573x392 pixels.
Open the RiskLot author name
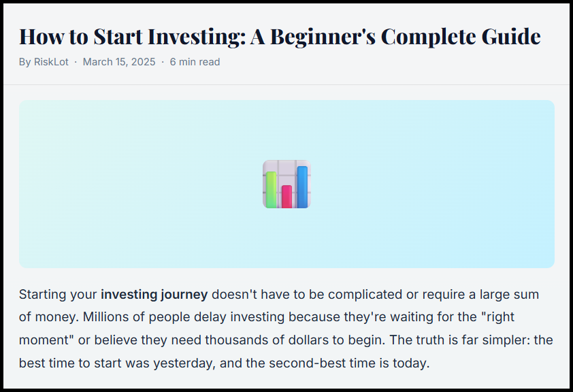tap(51, 62)
